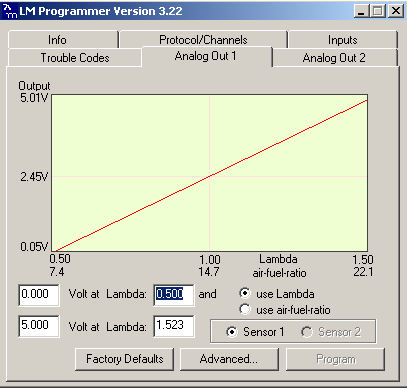The width and height of the screenshot is (407, 388).
Task: Select the Analog Out 1 tab
Action: (207, 56)
